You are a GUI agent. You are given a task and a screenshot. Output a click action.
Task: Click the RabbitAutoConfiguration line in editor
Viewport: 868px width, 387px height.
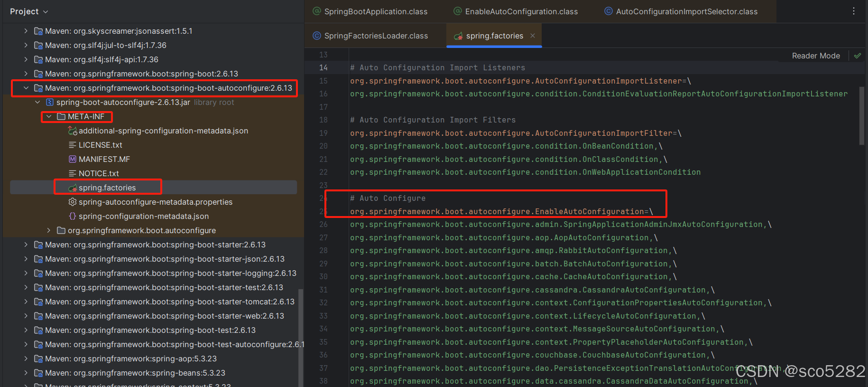pyautogui.click(x=513, y=250)
